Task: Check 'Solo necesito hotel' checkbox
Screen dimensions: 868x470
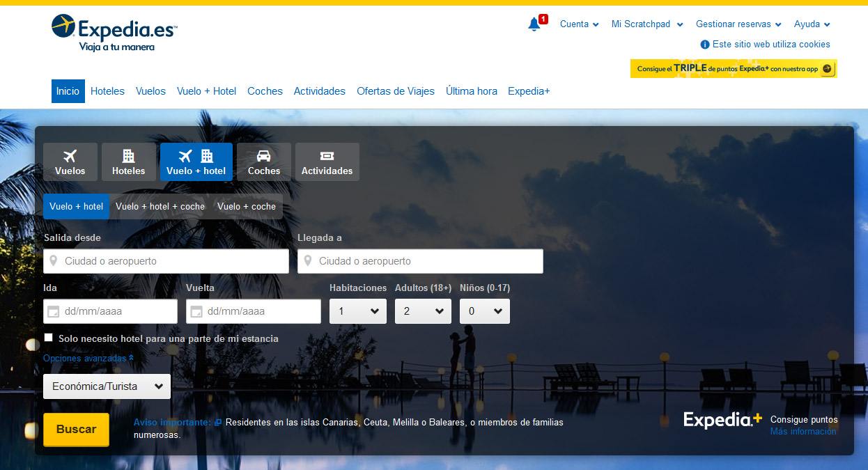Action: click(x=49, y=338)
